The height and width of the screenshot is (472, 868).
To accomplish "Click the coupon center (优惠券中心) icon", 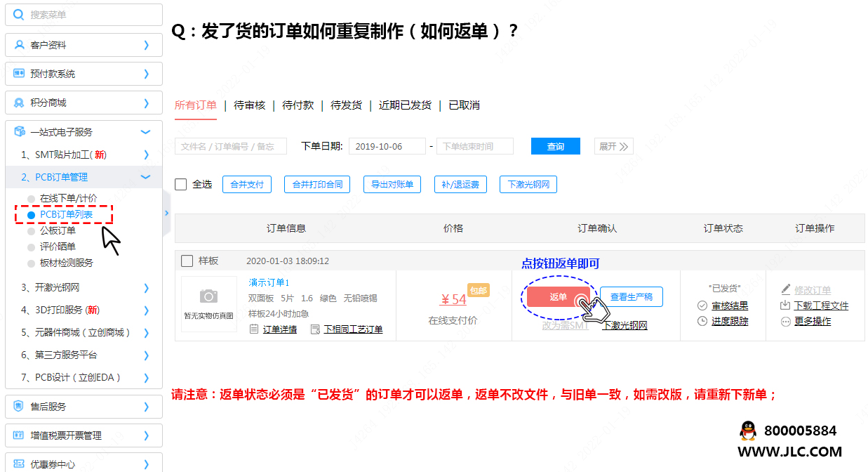I will pos(19,464).
